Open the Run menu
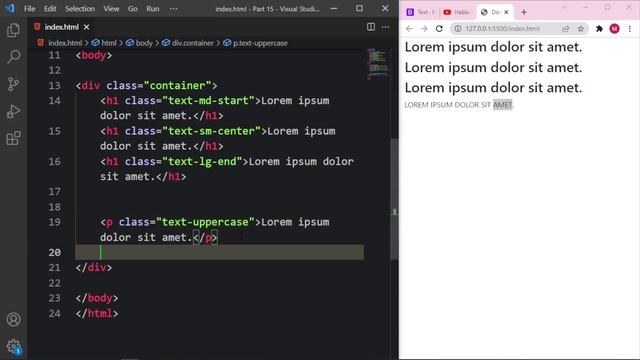This screenshot has width=640, height=360. 153,9
